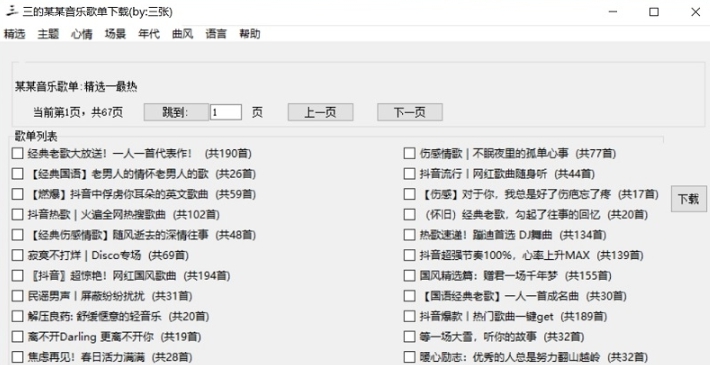Check 【国语经典老歌】一人一首成名曲 checkbox
This screenshot has height=365, width=710.
pos(409,296)
